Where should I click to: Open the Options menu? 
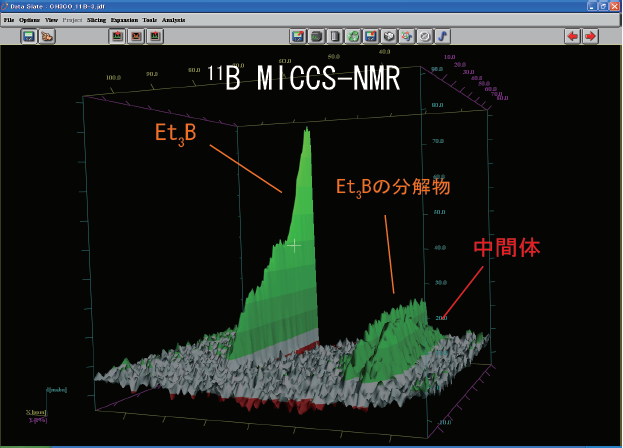point(29,19)
